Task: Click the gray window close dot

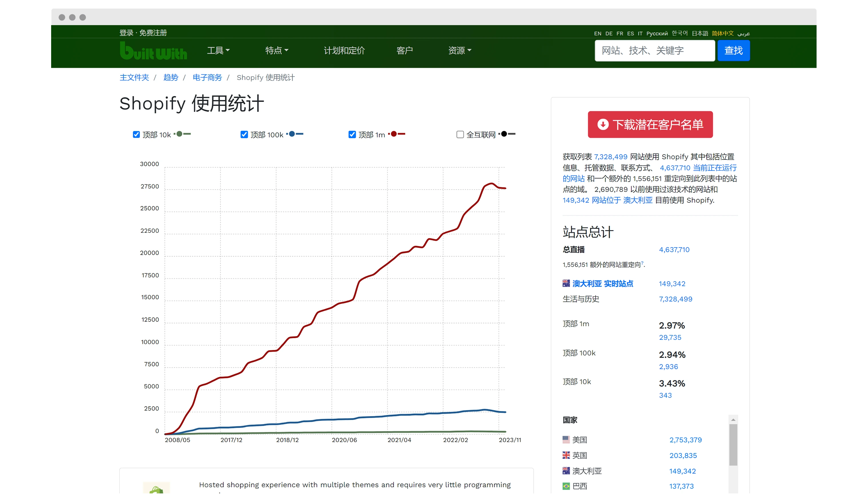Action: click(62, 17)
